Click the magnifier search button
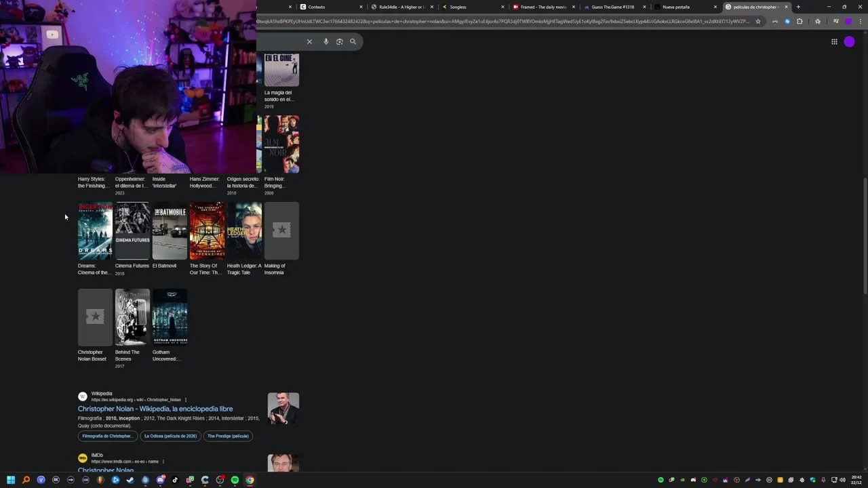The height and width of the screenshot is (488, 868). click(353, 41)
